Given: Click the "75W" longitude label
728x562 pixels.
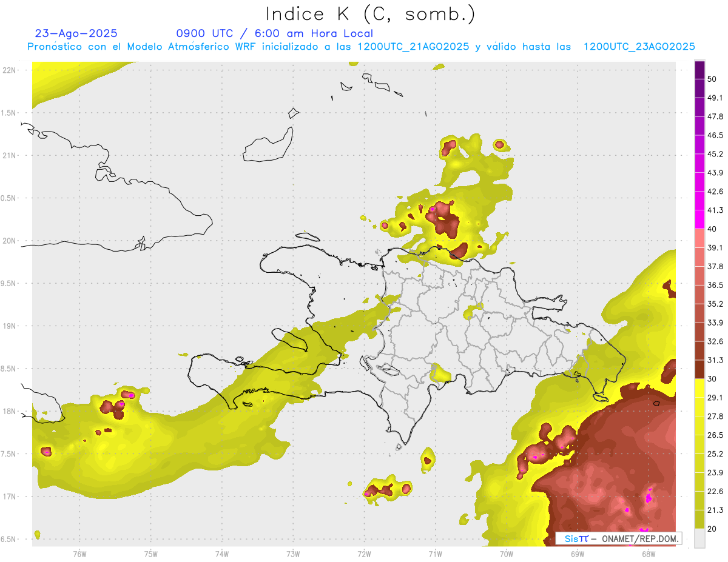Looking at the screenshot, I should pos(151,554).
